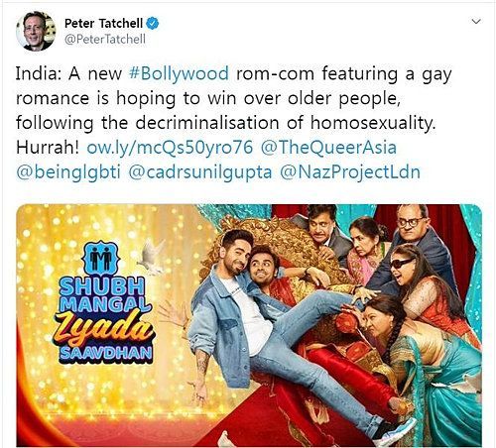Screen dimensions: 496x448
Task: Click the white dove on poster
Action: point(151,257)
